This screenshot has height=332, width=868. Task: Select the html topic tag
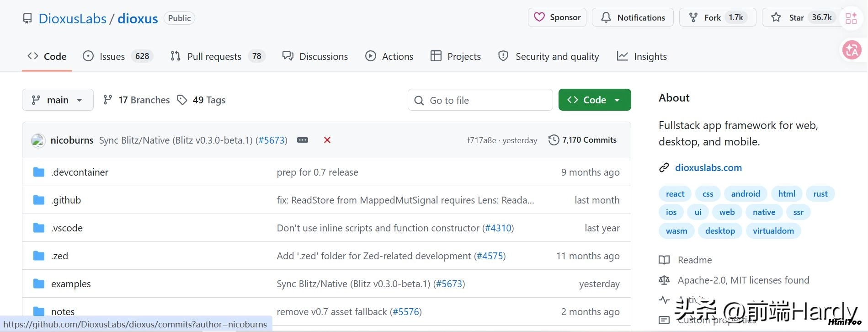click(787, 194)
